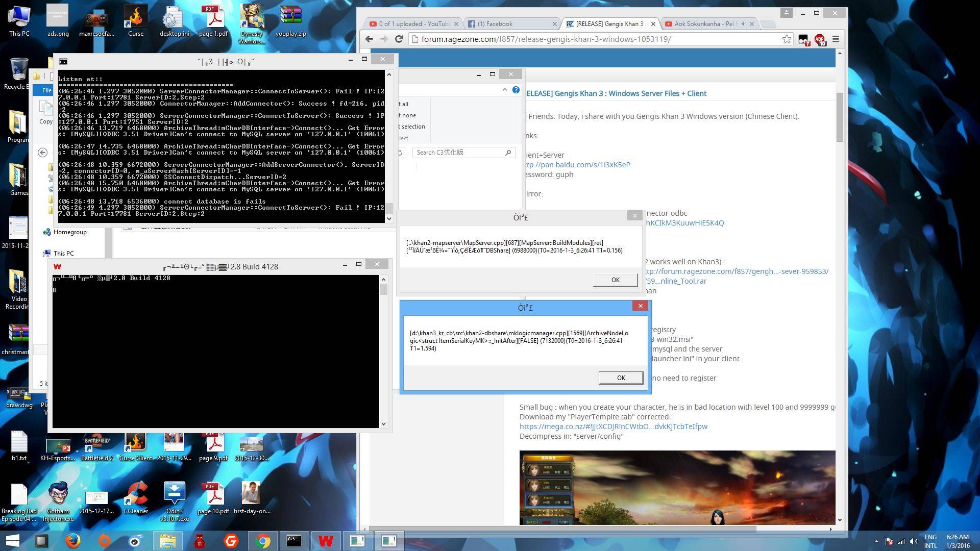980x551 pixels.
Task: Open a new Chrome tab
Action: tap(768, 24)
